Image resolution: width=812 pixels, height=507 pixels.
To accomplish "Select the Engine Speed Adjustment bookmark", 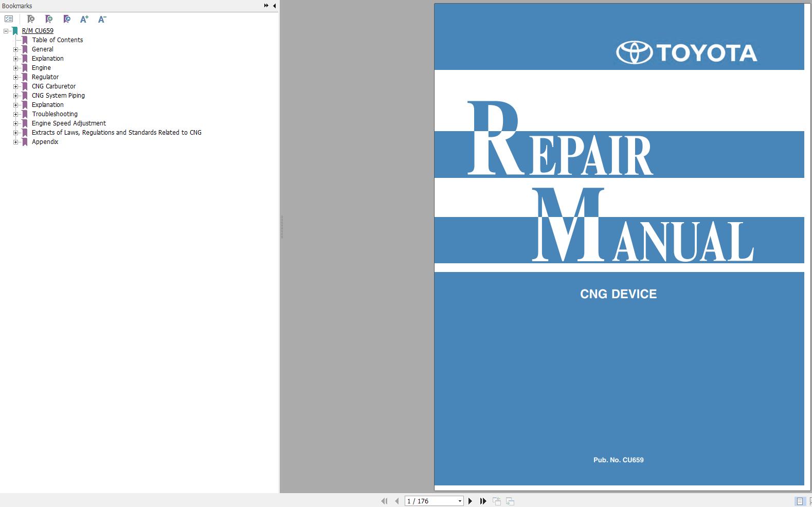I will tap(69, 123).
